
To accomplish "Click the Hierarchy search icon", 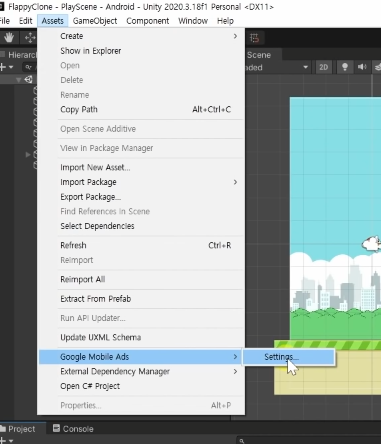I will coord(28,67).
